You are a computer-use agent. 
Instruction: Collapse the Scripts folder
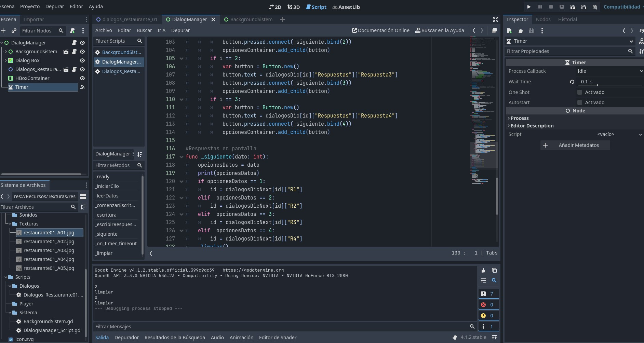pos(6,277)
